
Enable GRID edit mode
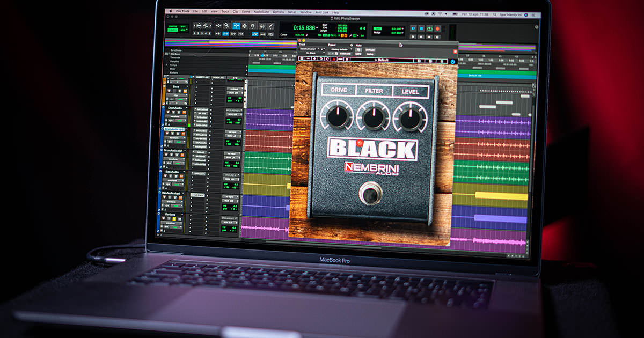(183, 30)
